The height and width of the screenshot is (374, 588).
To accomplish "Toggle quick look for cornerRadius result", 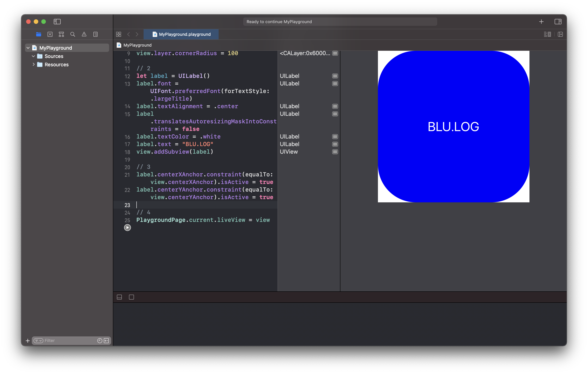I will (335, 53).
